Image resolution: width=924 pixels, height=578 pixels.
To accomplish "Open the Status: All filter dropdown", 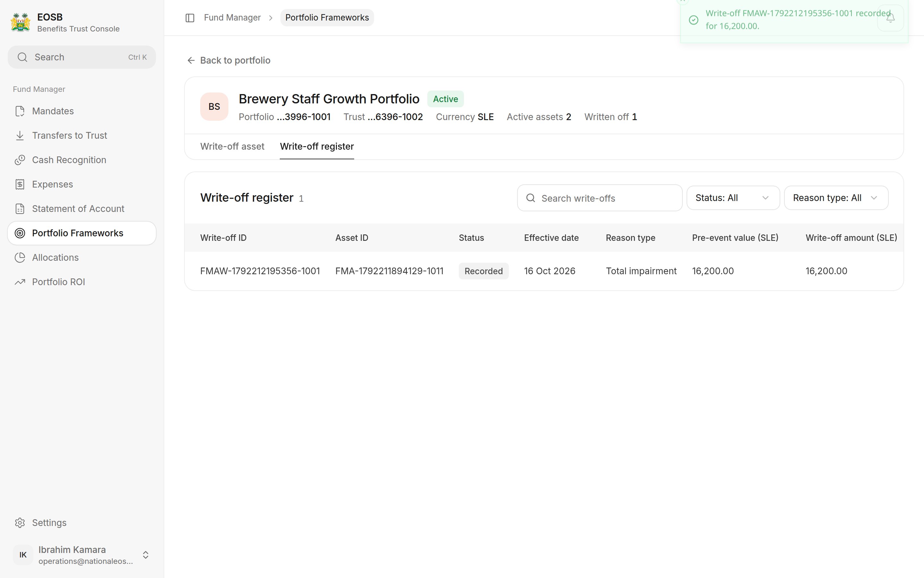I will (x=733, y=198).
